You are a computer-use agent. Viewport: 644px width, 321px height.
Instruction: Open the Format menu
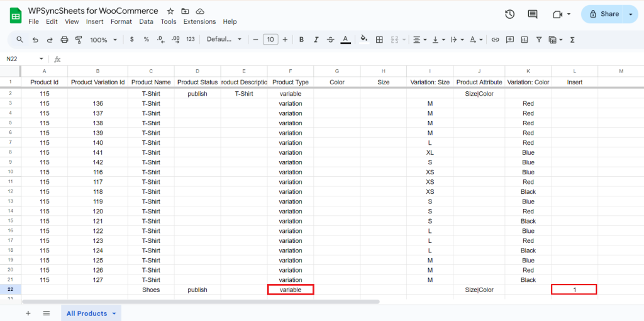point(121,22)
